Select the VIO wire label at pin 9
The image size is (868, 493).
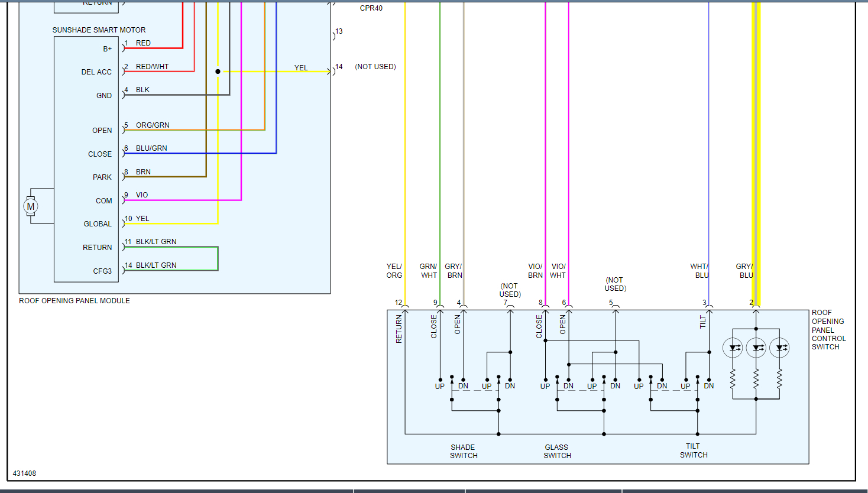point(142,195)
